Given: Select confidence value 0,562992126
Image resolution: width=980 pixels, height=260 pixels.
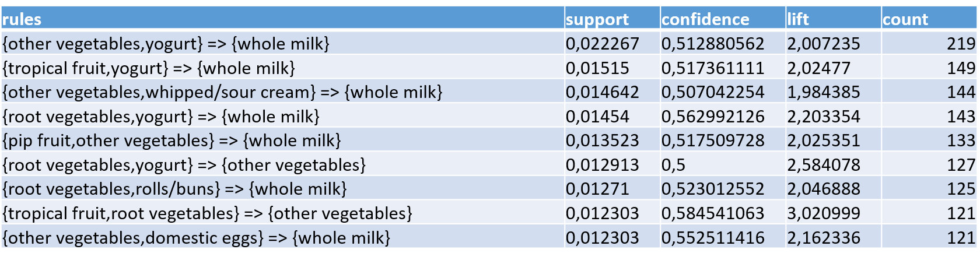Looking at the screenshot, I should 713,117.
